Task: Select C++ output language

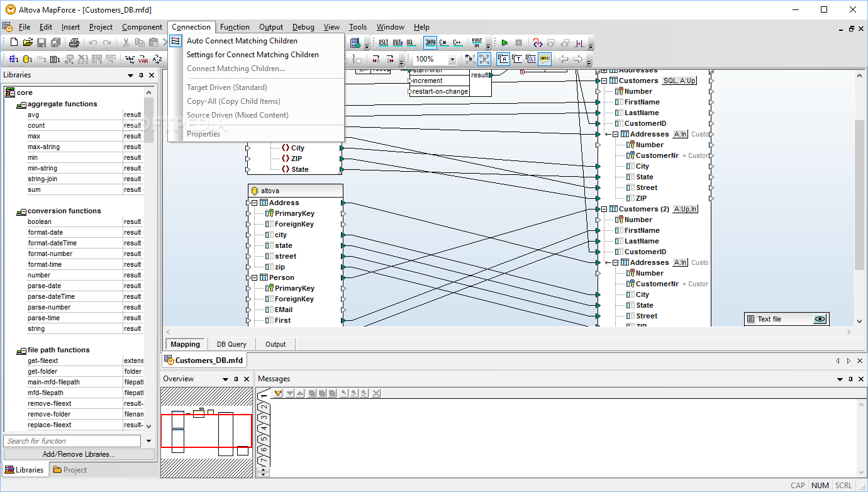Action: point(457,43)
